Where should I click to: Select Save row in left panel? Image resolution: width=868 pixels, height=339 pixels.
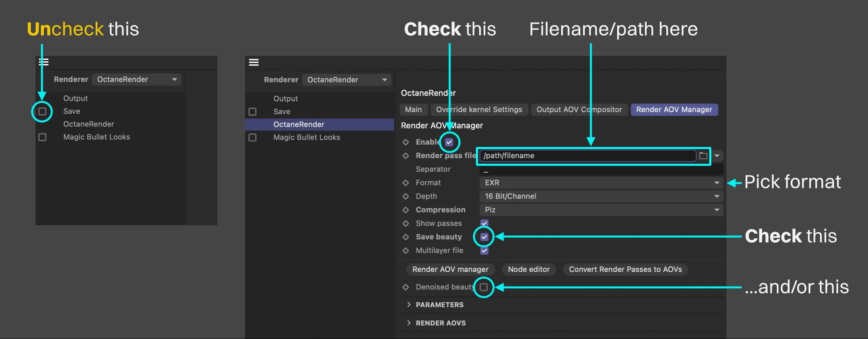click(x=72, y=111)
